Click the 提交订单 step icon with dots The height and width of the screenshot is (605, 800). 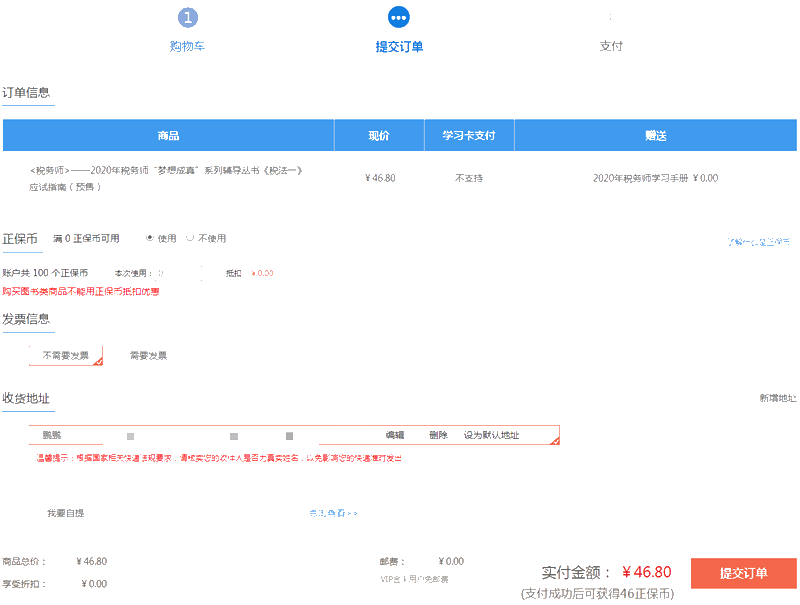click(399, 17)
